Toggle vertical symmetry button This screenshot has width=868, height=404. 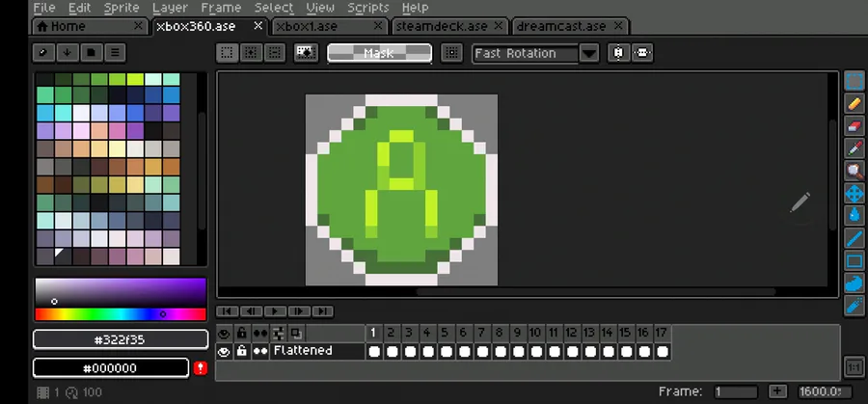pos(642,53)
